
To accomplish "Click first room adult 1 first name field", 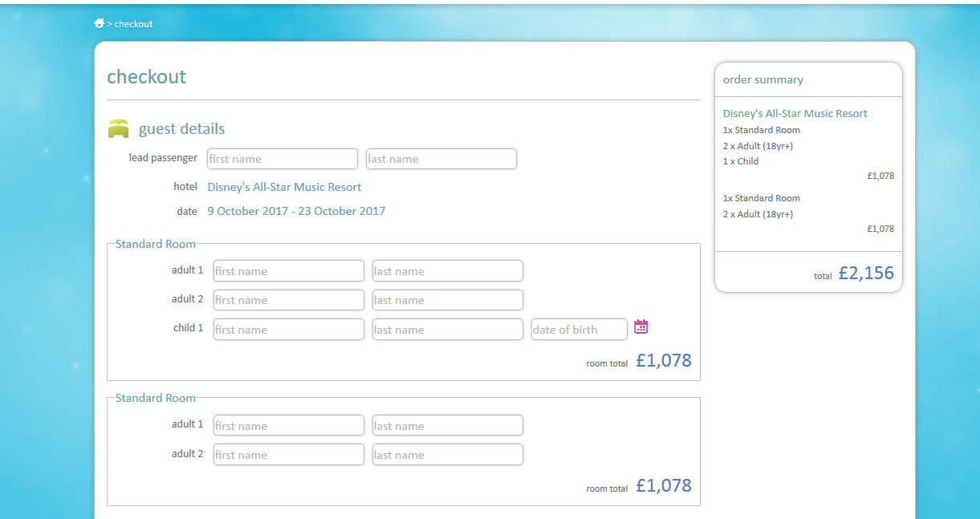I will [289, 271].
